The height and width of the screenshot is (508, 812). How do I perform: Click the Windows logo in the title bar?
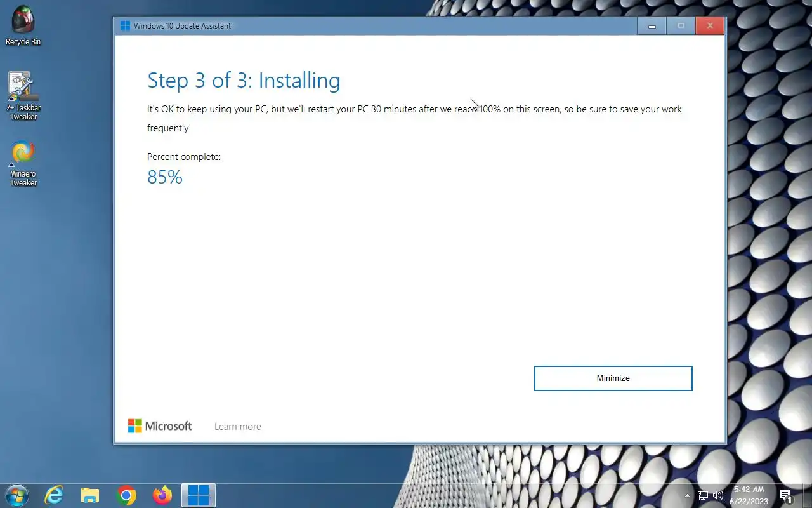point(125,26)
